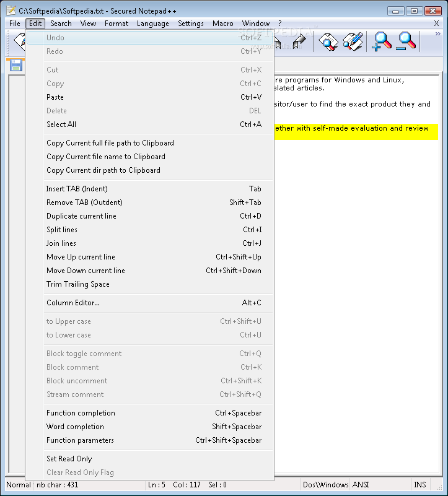Select the Block comment Ctrl+K entry

[149, 367]
